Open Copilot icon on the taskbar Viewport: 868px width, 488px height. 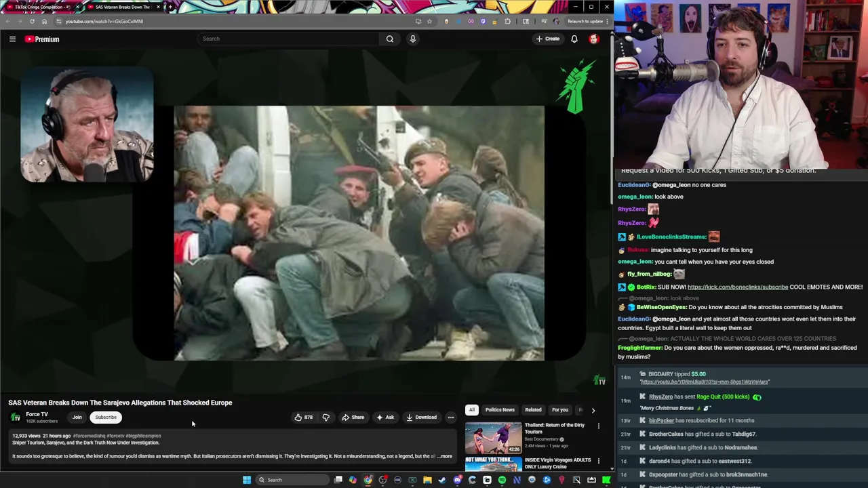(x=353, y=480)
